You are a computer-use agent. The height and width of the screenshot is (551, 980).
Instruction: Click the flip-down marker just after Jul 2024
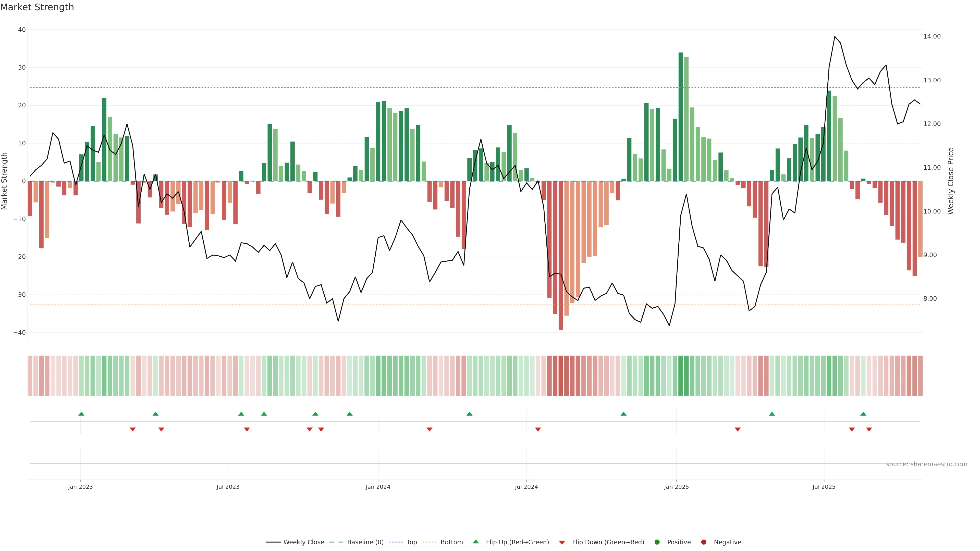click(538, 429)
